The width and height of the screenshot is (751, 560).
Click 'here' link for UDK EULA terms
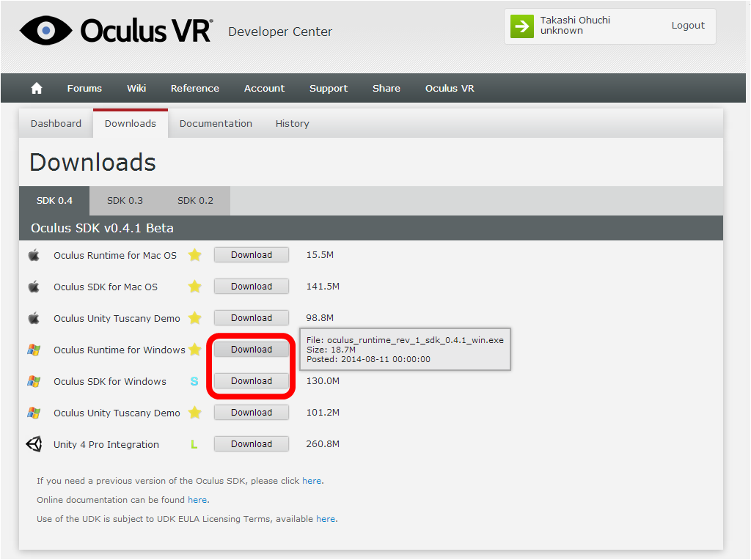(x=325, y=519)
